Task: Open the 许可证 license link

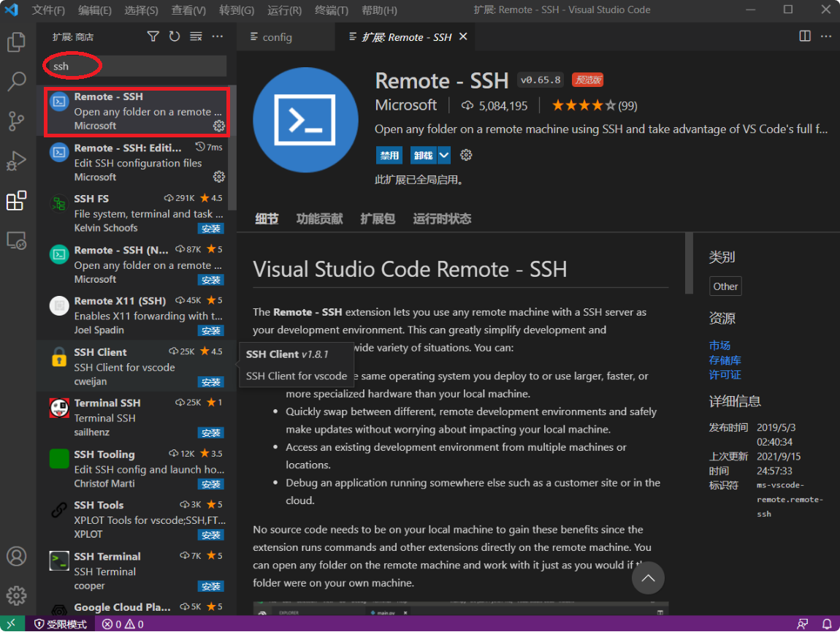Action: click(725, 375)
